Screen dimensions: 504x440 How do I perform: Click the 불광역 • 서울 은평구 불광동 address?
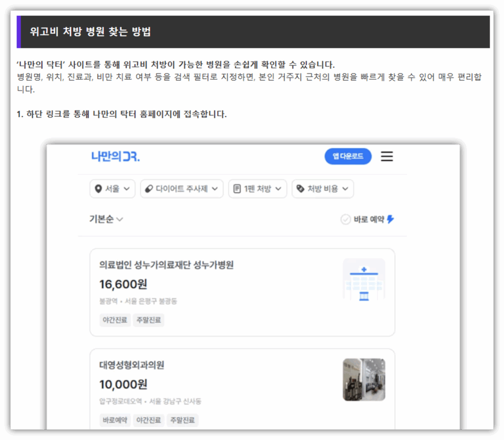tap(138, 301)
